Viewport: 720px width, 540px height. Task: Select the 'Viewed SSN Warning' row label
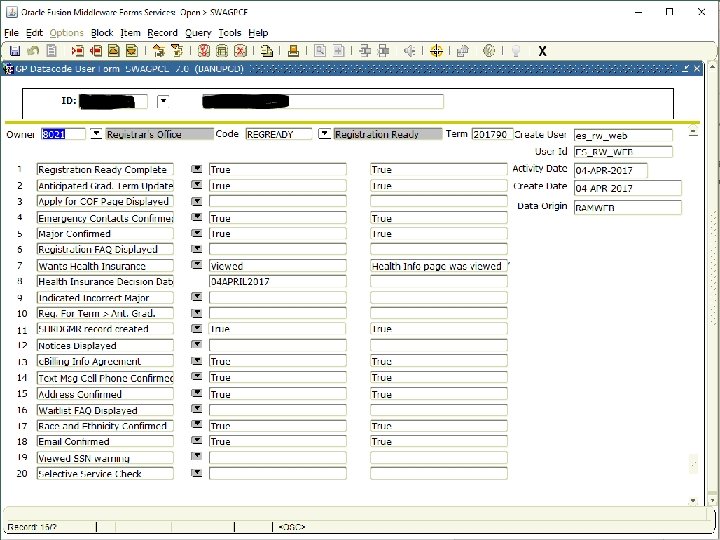point(105,458)
